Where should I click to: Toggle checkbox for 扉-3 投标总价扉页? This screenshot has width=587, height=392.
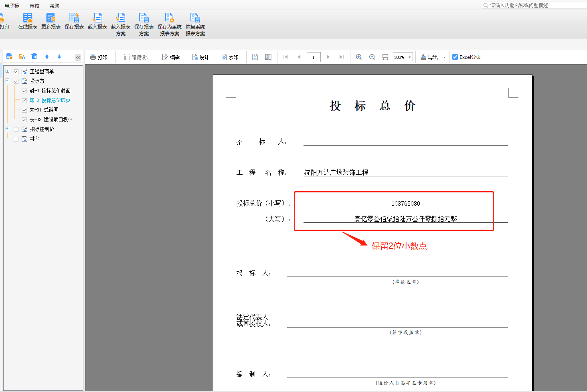(x=24, y=100)
